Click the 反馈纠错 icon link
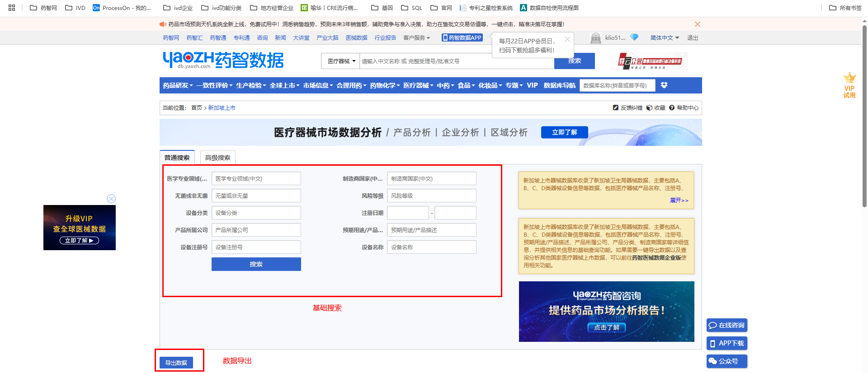The width and height of the screenshot is (868, 373). (627, 108)
